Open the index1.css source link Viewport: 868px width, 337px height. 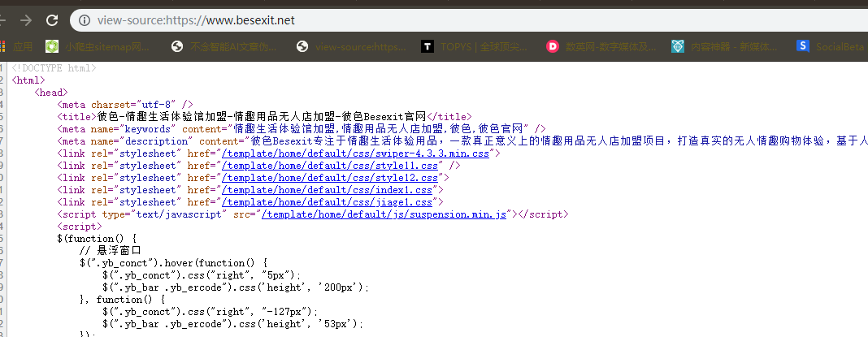tap(327, 190)
